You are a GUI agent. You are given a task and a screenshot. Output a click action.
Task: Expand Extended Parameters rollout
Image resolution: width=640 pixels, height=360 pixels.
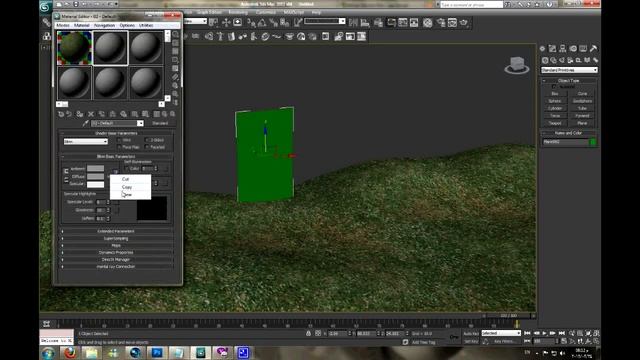[x=116, y=231]
